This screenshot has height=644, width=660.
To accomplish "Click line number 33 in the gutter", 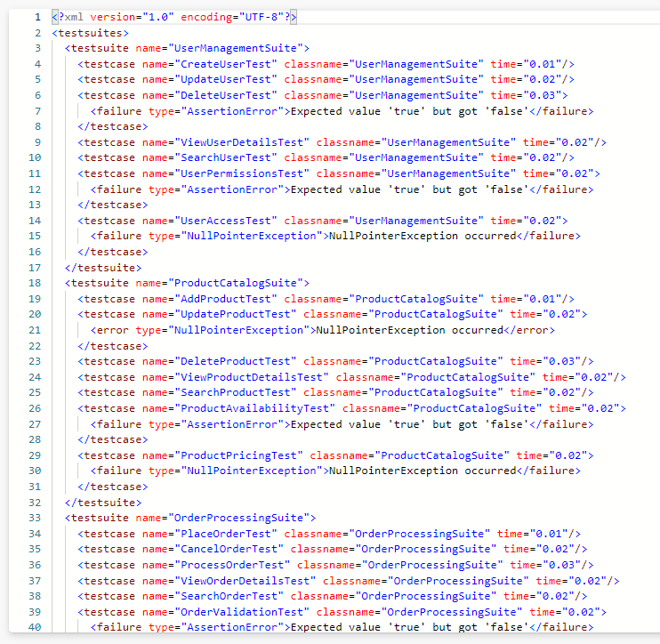I will (35, 519).
